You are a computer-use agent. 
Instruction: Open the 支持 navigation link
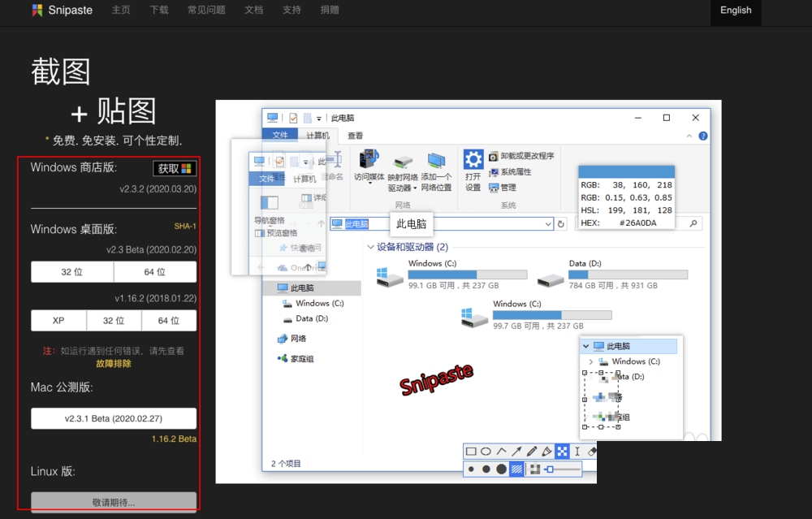tap(292, 10)
